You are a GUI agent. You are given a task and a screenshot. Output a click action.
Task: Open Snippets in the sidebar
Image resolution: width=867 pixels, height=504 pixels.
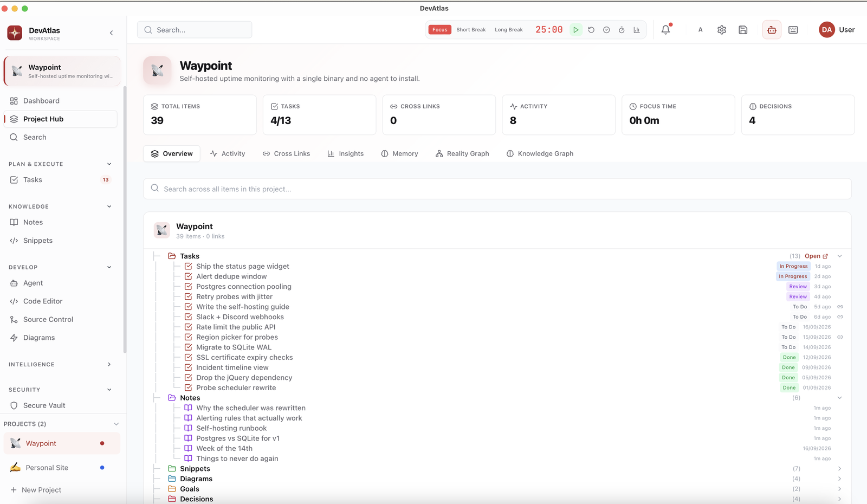(61, 241)
